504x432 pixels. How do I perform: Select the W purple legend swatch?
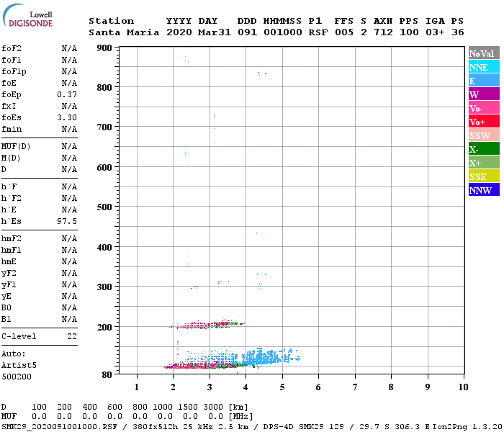pyautogui.click(x=484, y=94)
